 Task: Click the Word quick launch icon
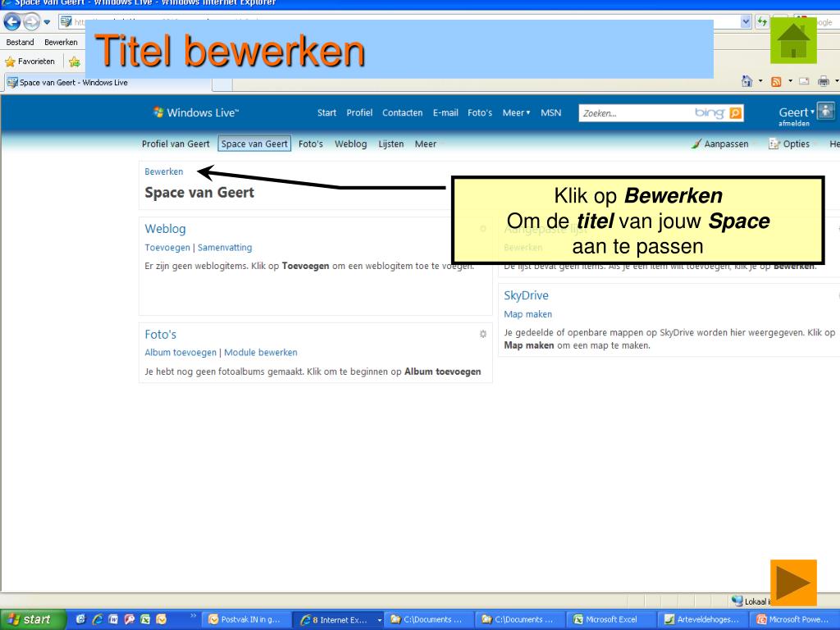tap(113, 619)
